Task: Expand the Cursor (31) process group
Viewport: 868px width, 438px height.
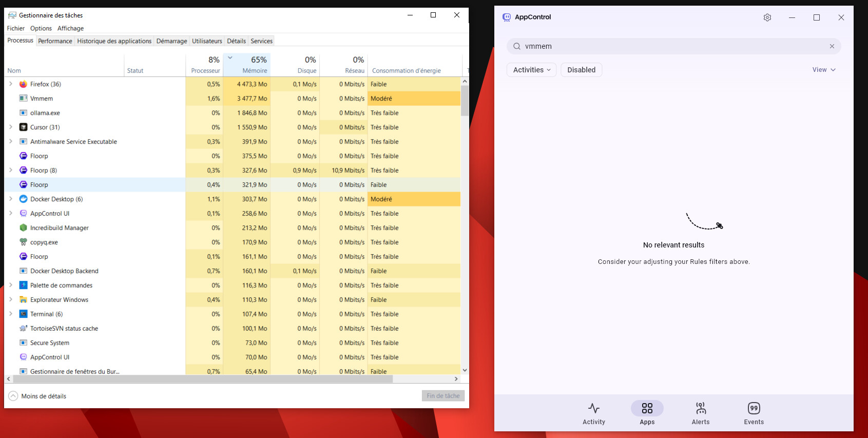Action: [11, 127]
